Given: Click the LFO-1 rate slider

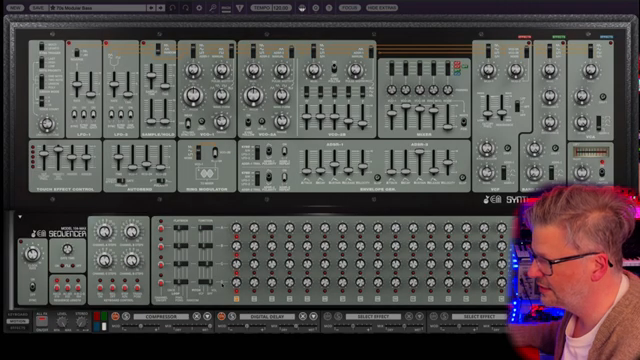Looking at the screenshot, I should point(76,84).
